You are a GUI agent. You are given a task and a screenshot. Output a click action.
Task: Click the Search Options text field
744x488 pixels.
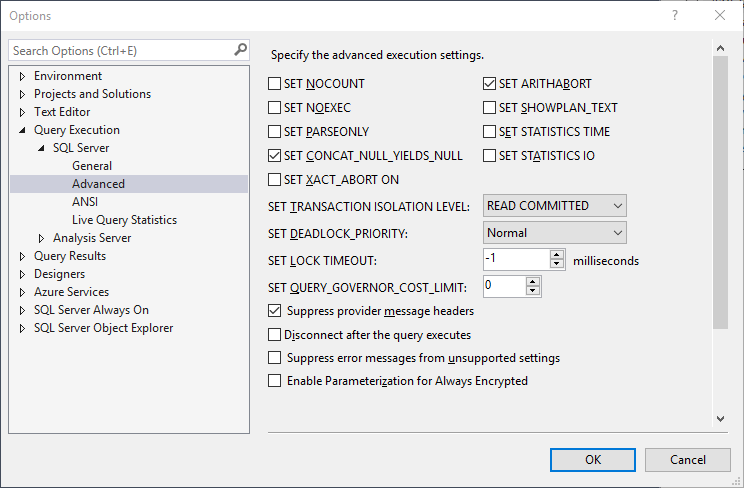tap(120, 50)
